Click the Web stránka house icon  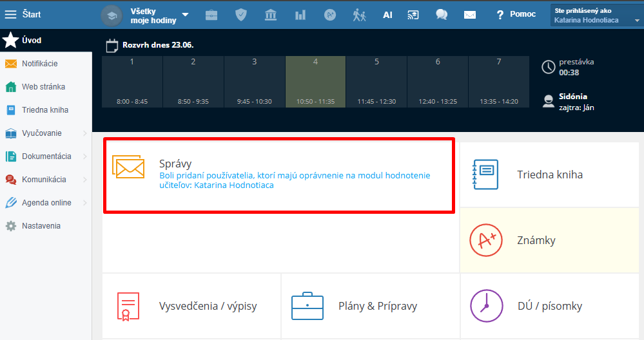coord(11,87)
